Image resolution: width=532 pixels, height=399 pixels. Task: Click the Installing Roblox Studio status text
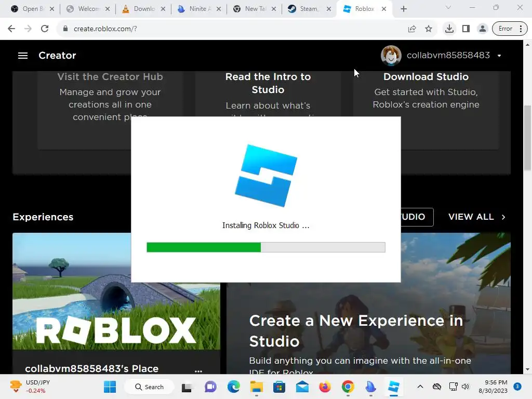point(265,225)
